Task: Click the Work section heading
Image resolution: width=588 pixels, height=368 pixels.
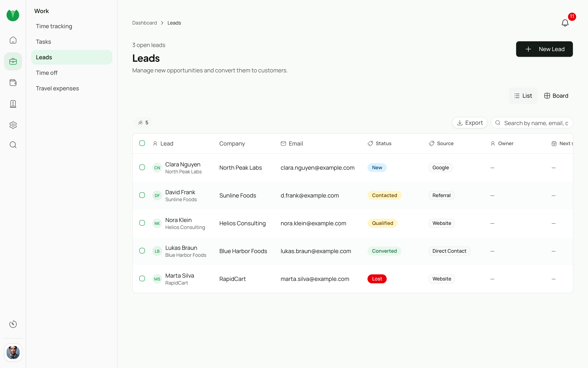Action: [42, 11]
